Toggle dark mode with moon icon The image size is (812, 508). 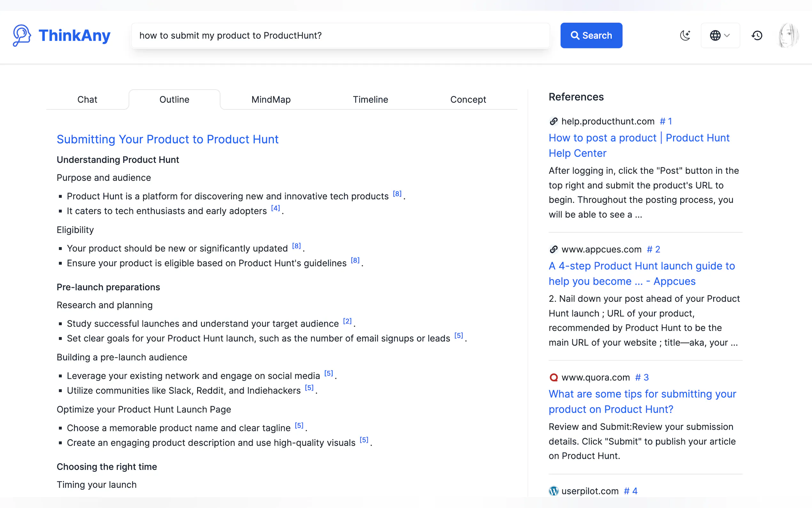coord(685,35)
